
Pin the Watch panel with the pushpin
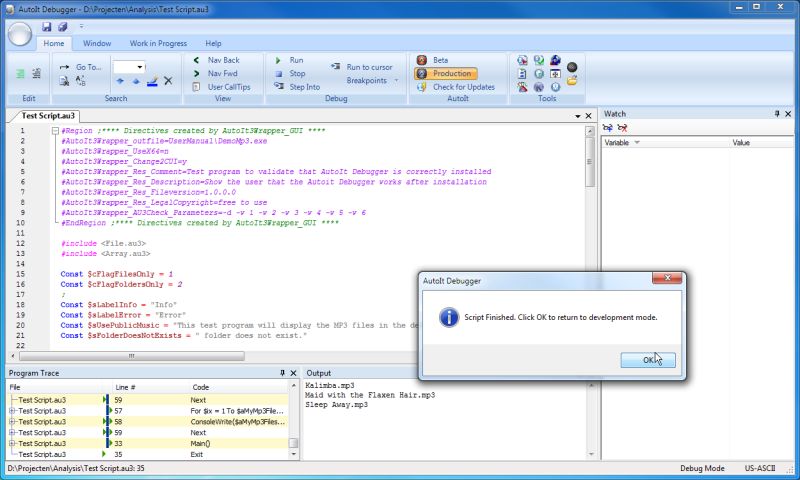pyautogui.click(x=777, y=114)
